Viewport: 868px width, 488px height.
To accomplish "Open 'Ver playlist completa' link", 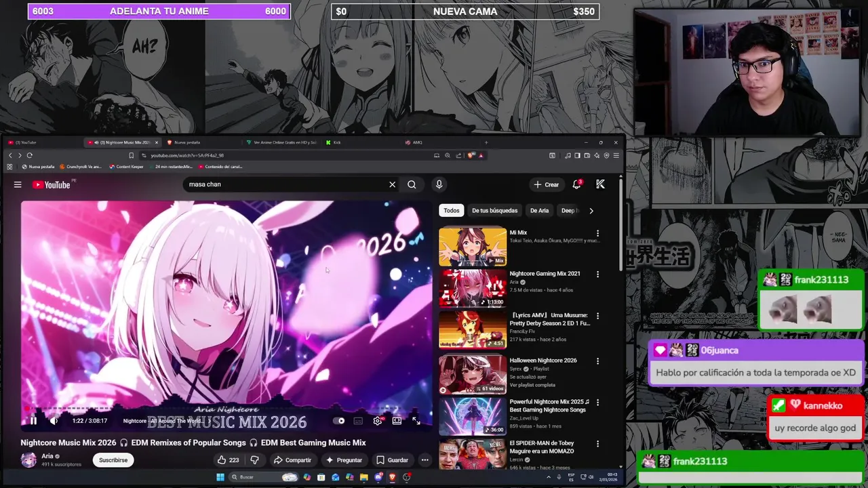I will (x=532, y=385).
